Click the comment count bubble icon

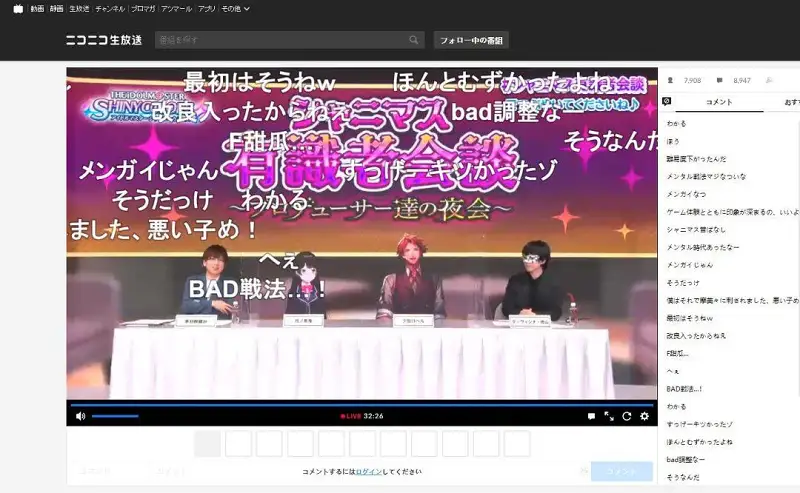click(x=719, y=80)
